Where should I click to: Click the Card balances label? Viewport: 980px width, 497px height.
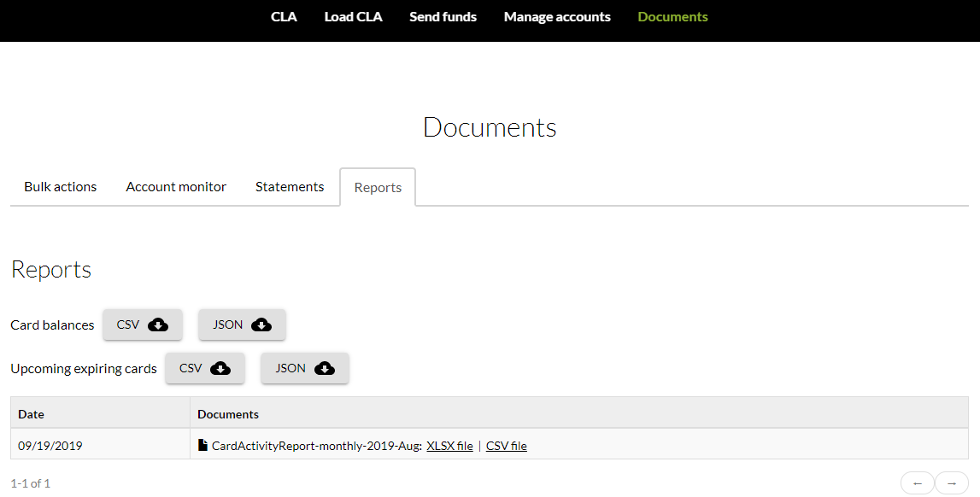coord(52,325)
